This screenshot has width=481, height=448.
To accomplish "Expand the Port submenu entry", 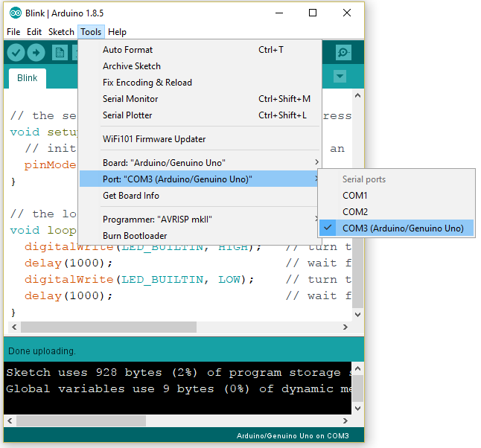I will (x=200, y=179).
